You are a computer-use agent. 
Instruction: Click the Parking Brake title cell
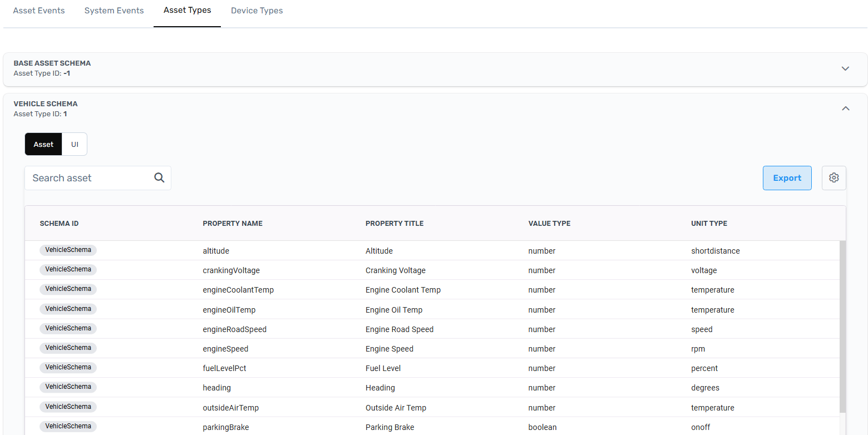tap(390, 427)
